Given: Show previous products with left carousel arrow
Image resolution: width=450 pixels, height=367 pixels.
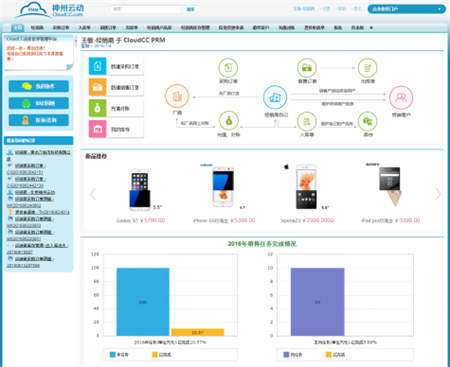Looking at the screenshot, I should click(x=93, y=194).
